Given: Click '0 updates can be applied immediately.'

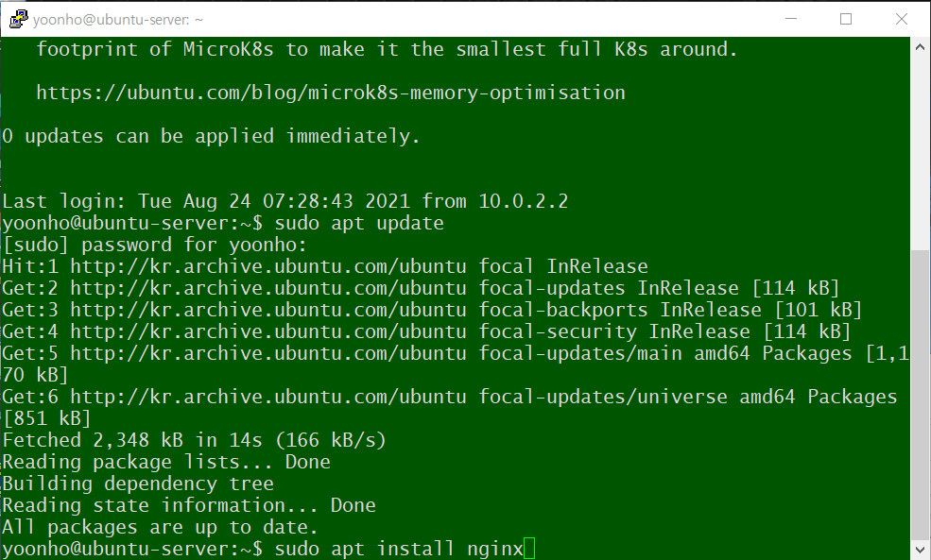Looking at the screenshot, I should [x=211, y=136].
